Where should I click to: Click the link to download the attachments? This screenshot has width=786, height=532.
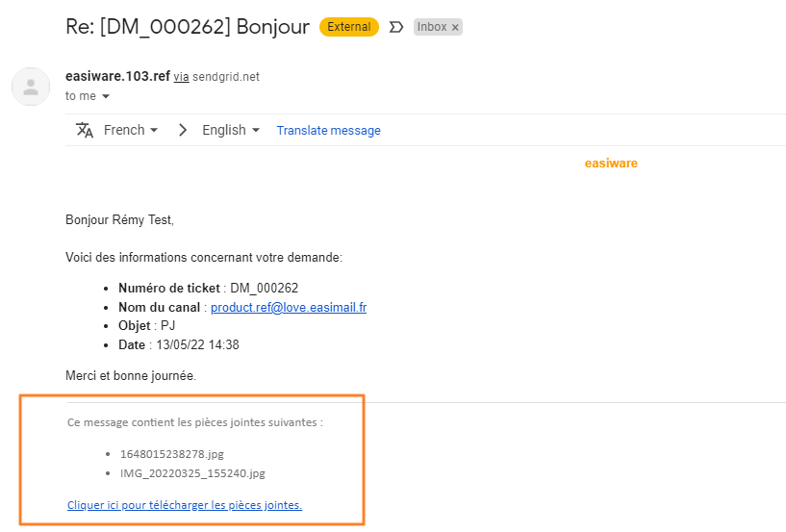point(185,504)
